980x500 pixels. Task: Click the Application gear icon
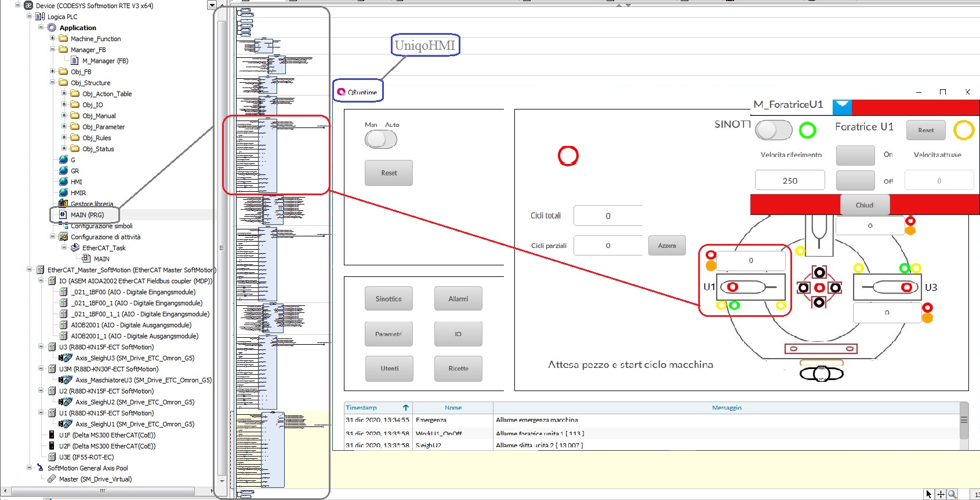pyautogui.click(x=52, y=27)
